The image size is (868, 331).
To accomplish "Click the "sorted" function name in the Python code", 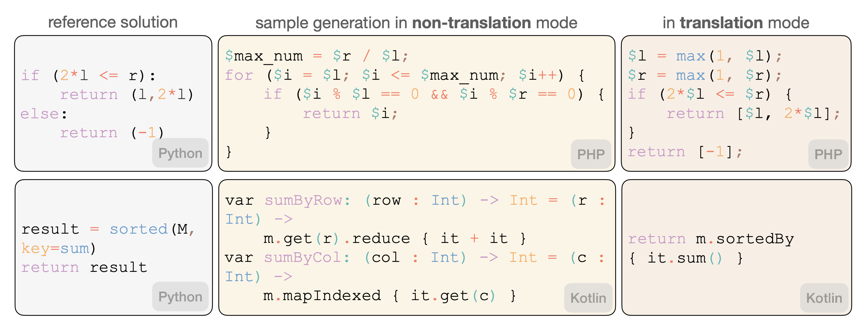I will tap(139, 229).
